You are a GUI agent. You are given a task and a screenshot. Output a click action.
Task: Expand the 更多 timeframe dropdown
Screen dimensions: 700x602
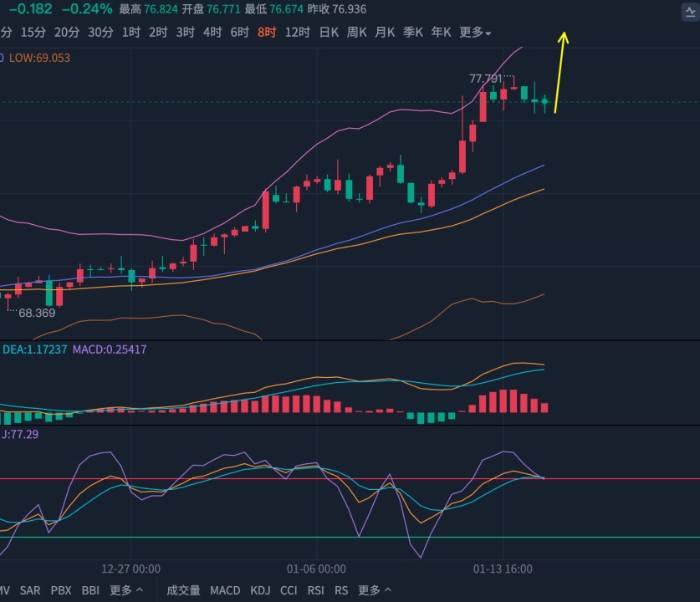click(x=475, y=32)
